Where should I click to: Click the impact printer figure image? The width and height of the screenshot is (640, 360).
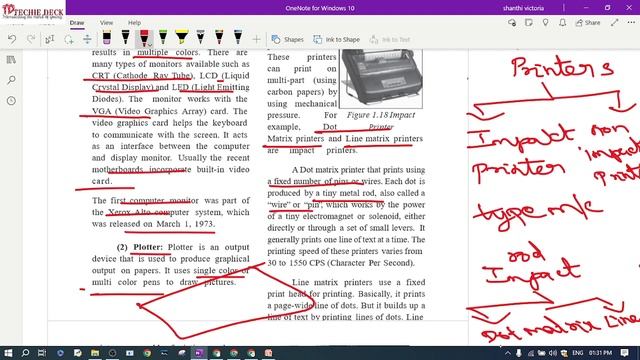tap(381, 78)
